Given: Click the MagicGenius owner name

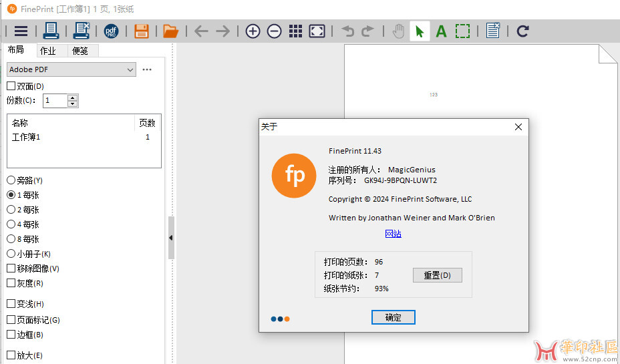Looking at the screenshot, I should coord(412,170).
